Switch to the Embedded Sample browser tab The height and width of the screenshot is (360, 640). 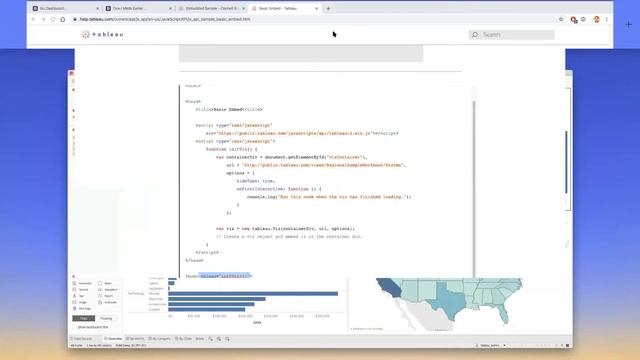tap(211, 8)
